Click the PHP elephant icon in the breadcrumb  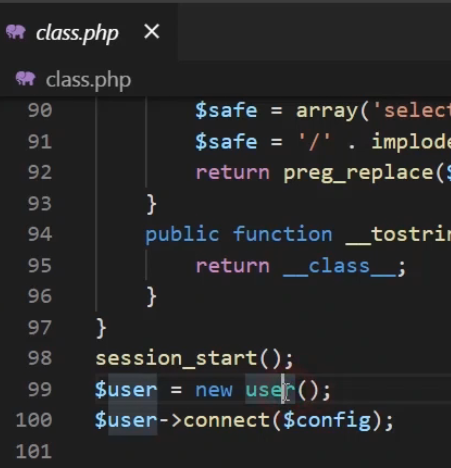[26, 79]
